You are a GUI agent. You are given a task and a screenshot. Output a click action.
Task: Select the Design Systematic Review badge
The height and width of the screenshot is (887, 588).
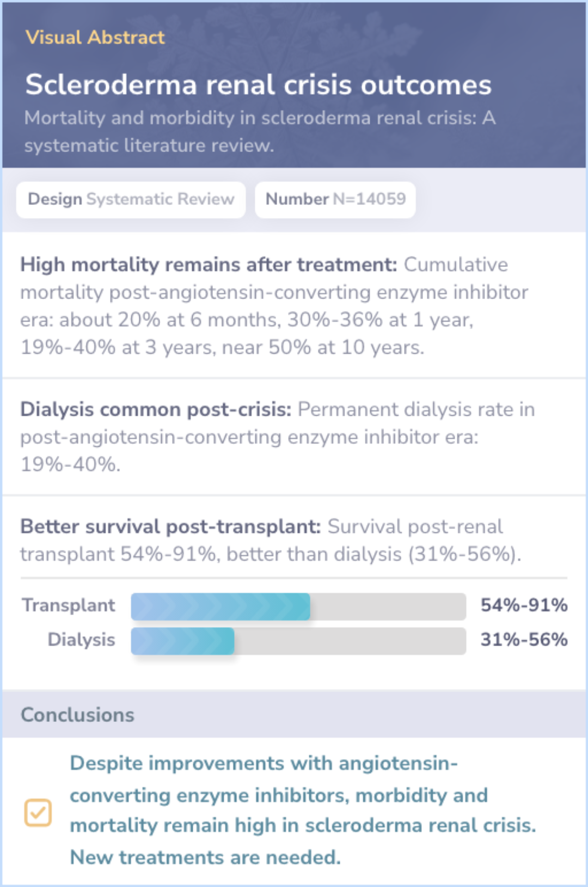click(x=131, y=199)
